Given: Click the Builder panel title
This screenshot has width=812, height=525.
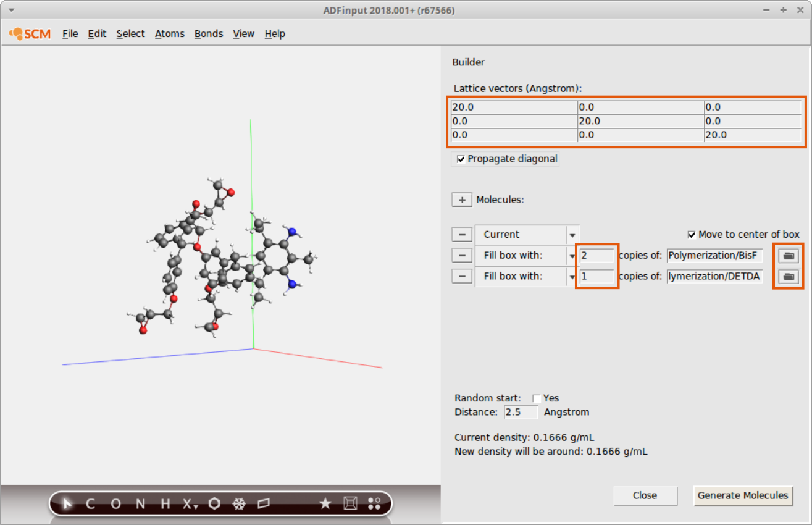Looking at the screenshot, I should [469, 62].
